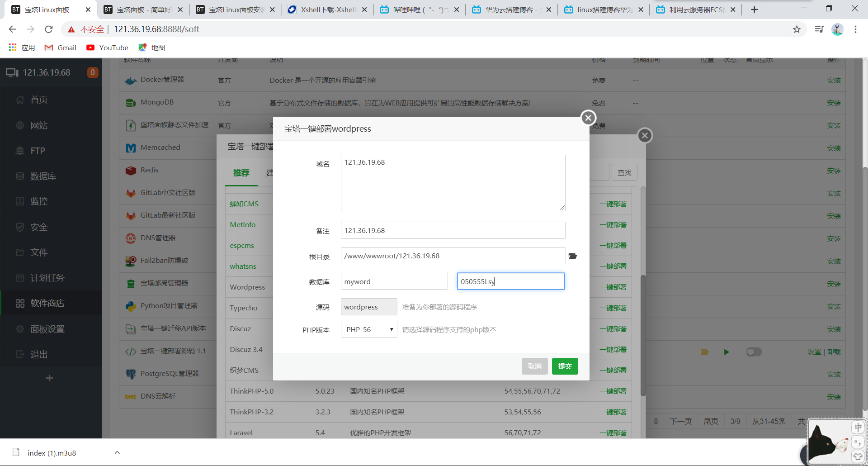Reload the page using refresh icon
The width and height of the screenshot is (868, 466).
(49, 29)
